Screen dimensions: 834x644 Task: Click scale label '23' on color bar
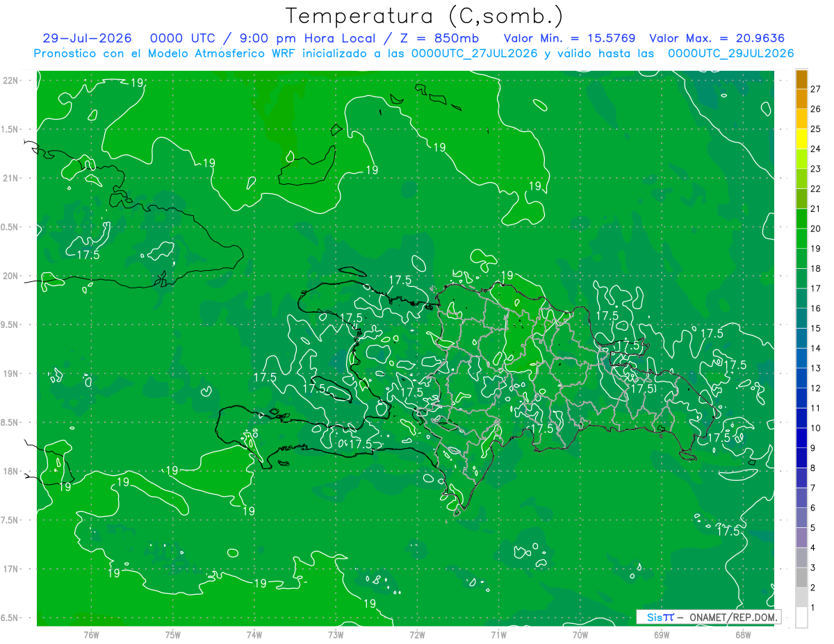coord(816,169)
